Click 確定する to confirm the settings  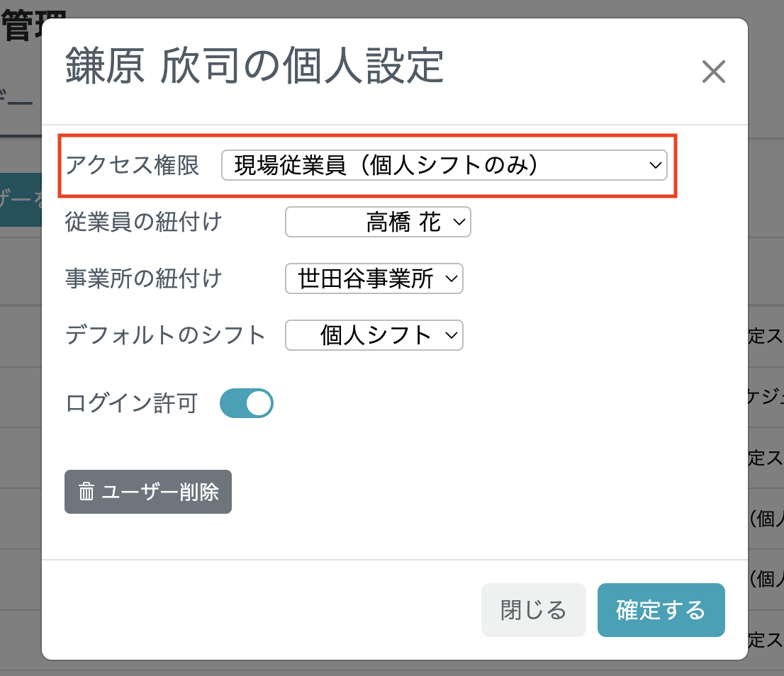[661, 609]
